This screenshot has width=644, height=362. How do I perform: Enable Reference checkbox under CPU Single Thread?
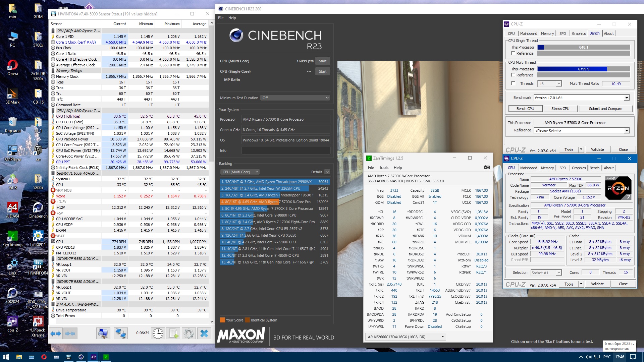pyautogui.click(x=513, y=53)
